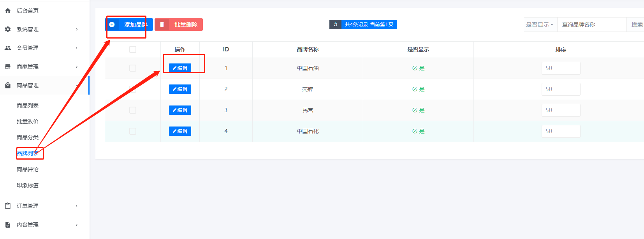This screenshot has height=239, width=644.
Task: Click the green check icon in 中国石油 row
Action: [415, 68]
